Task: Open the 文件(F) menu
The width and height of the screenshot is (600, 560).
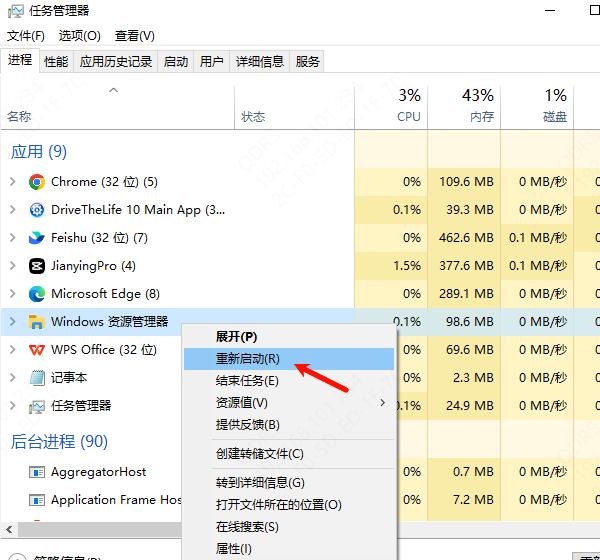Action: [26, 36]
